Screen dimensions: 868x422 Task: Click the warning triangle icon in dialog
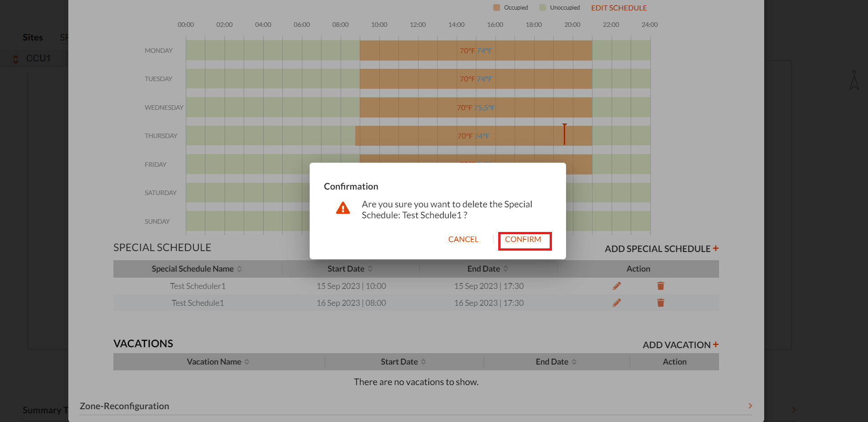coord(343,208)
